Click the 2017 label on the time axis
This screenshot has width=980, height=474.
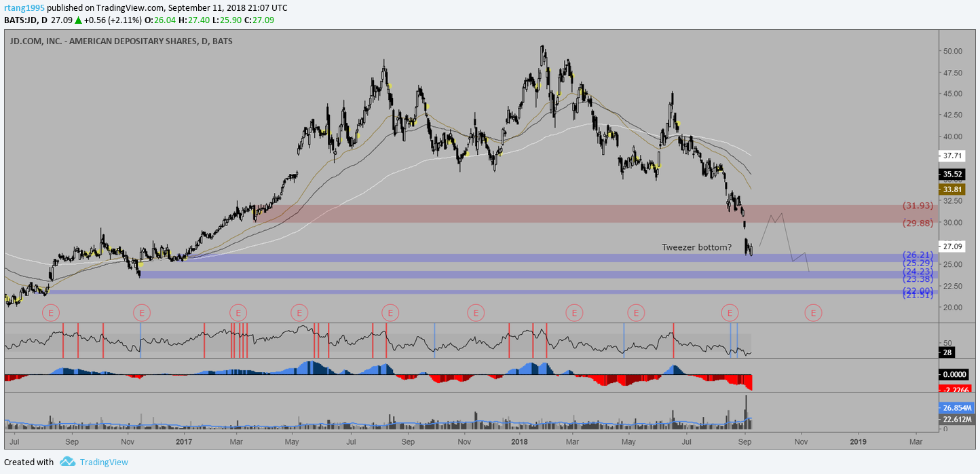(x=185, y=441)
